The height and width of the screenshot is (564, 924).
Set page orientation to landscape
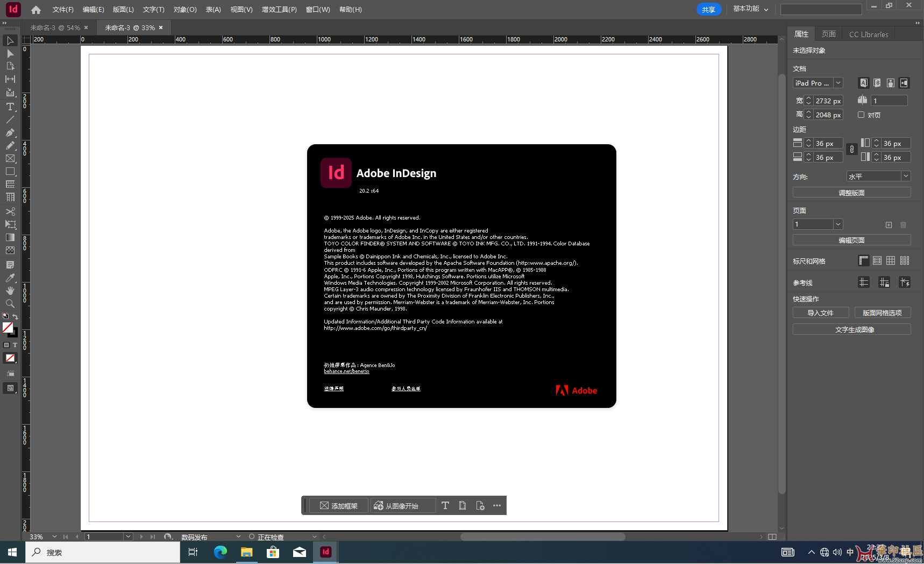click(x=904, y=83)
